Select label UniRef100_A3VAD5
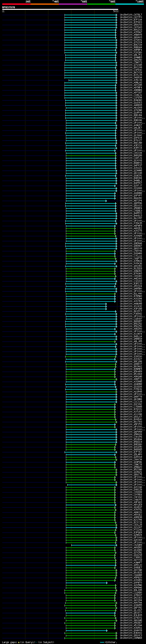Viewport: 146px width, 644px height. [x=131, y=236]
